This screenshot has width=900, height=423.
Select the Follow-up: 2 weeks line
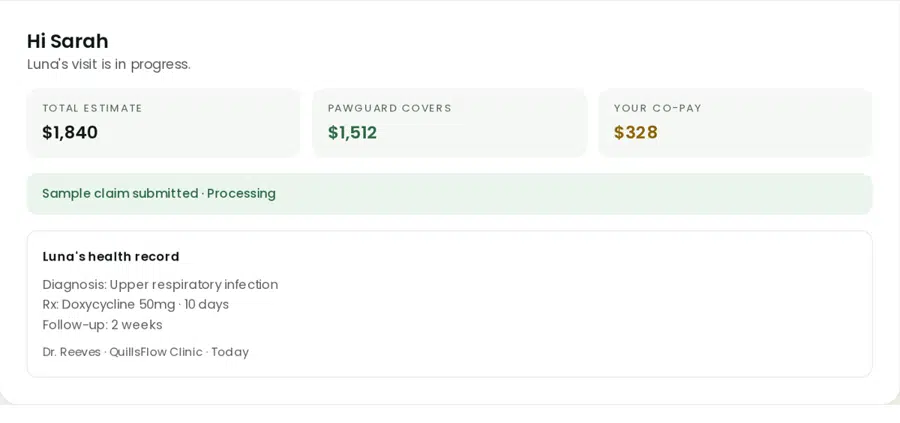pyautogui.click(x=102, y=325)
